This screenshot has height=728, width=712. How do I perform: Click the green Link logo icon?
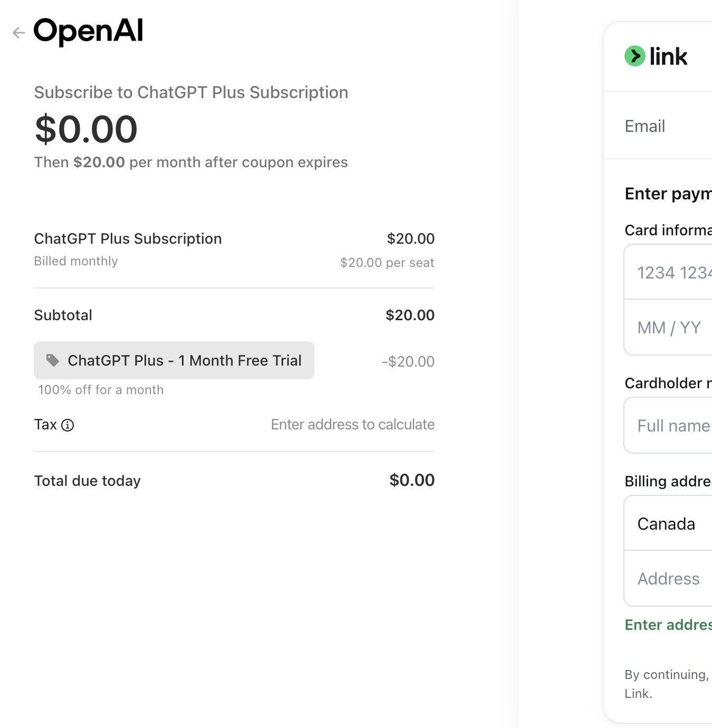click(x=635, y=56)
